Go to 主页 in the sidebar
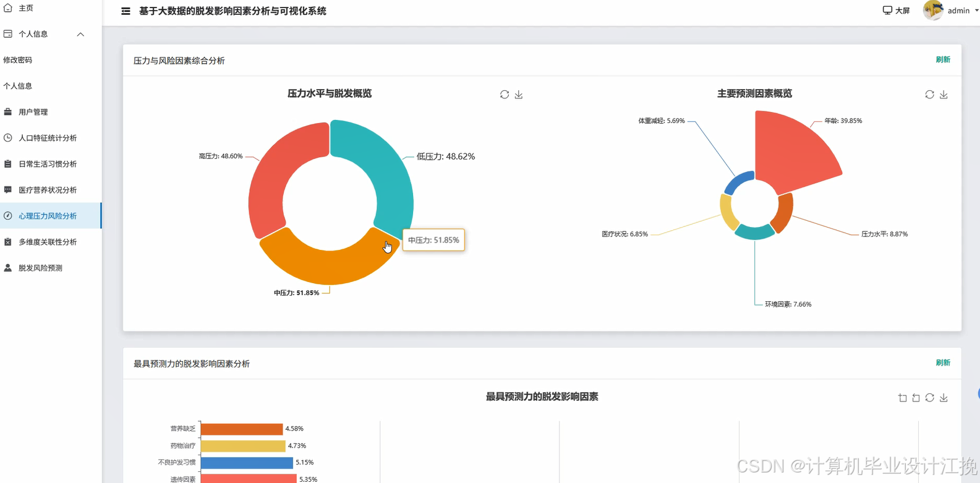Viewport: 980px width, 483px height. (x=26, y=8)
